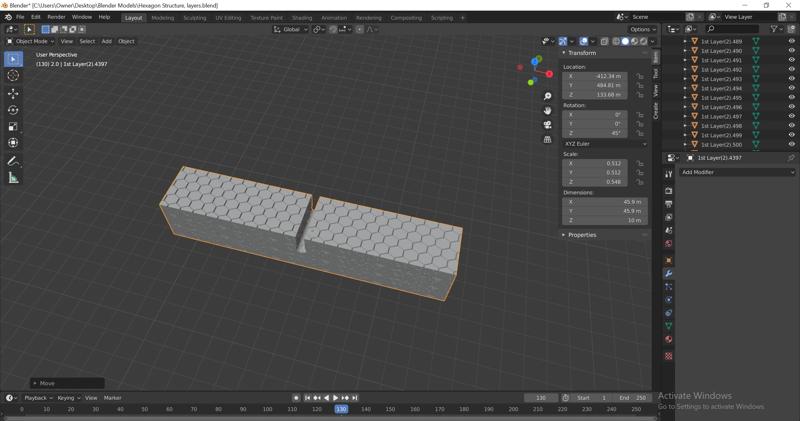Open the Material properties tab
800x421 pixels.
click(668, 339)
